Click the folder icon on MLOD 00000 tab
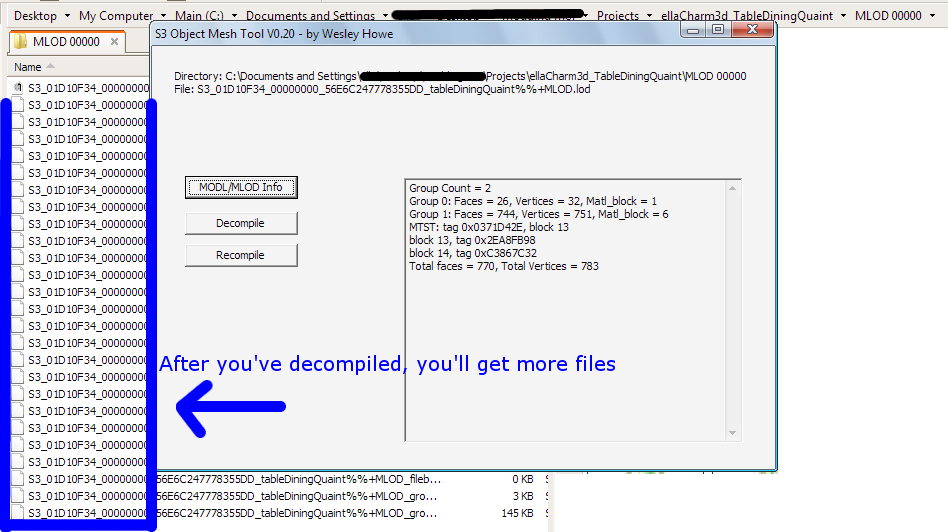The height and width of the screenshot is (532, 948). point(20,42)
